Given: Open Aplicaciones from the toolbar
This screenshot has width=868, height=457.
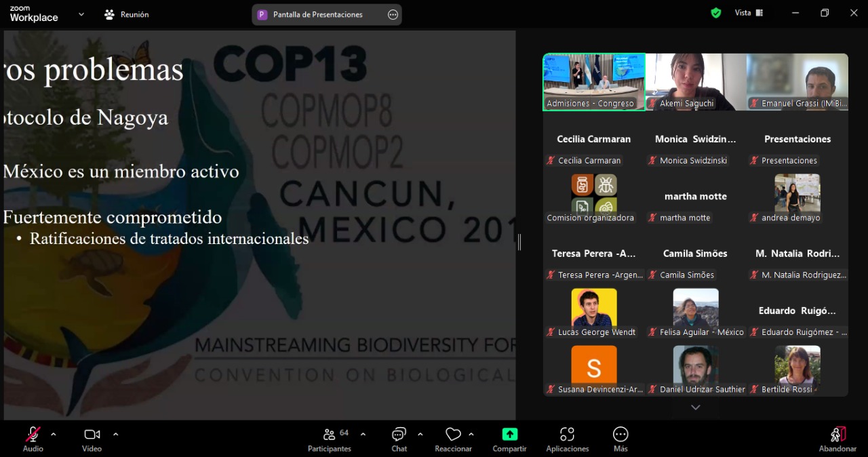Looking at the screenshot, I should pos(567,435).
